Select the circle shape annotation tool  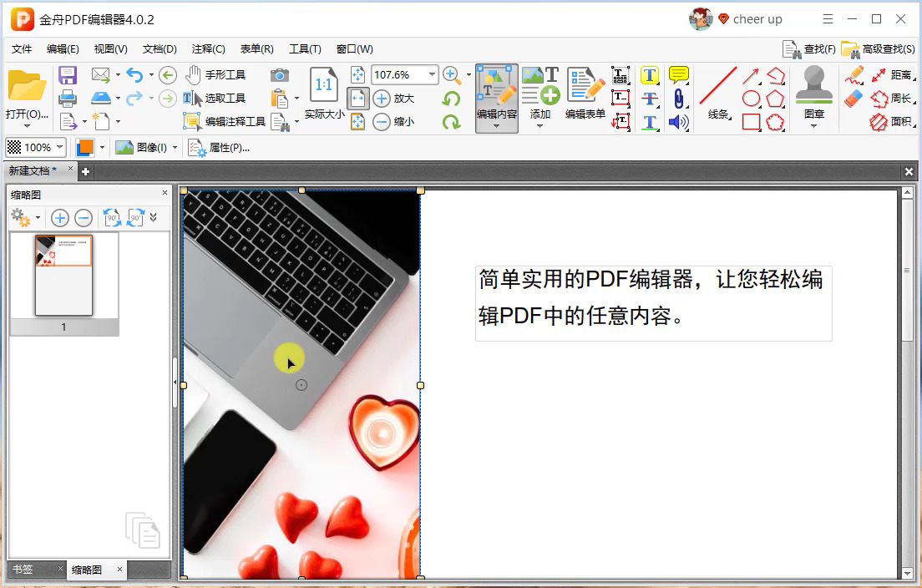[x=751, y=100]
